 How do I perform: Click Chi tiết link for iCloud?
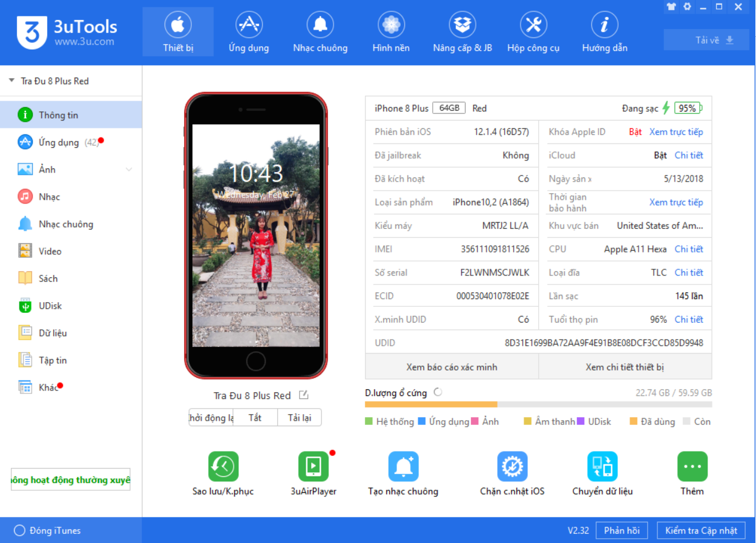pyautogui.click(x=689, y=156)
